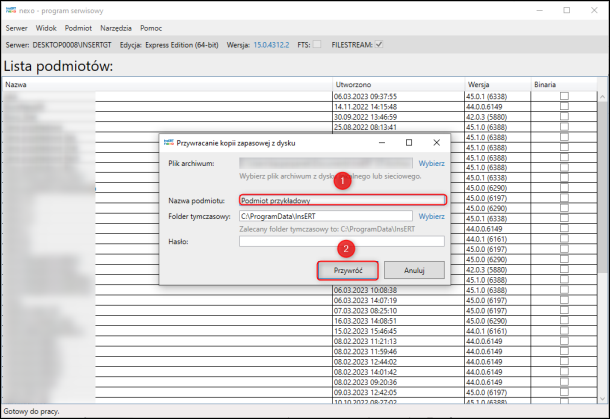Tick Binaria checkbox for row 16.03.2023 14:08:51
610x419 pixels.
click(x=564, y=320)
